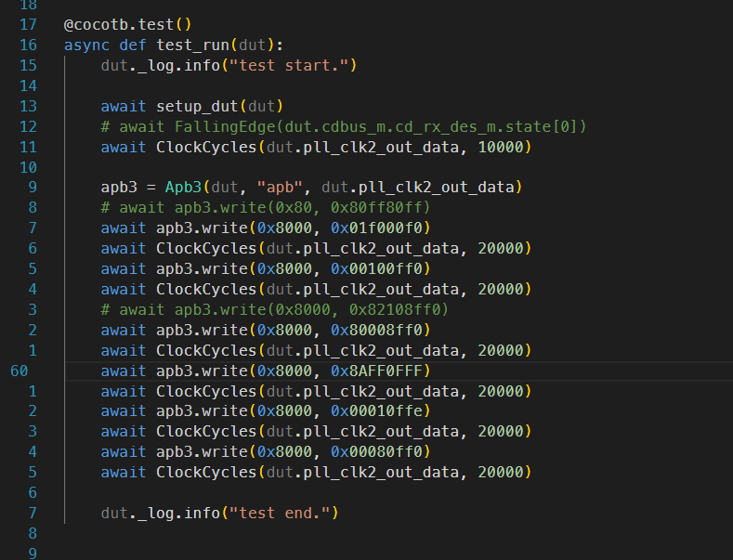Click line number 15 in gutter
The height and width of the screenshot is (560, 733).
tap(28, 65)
